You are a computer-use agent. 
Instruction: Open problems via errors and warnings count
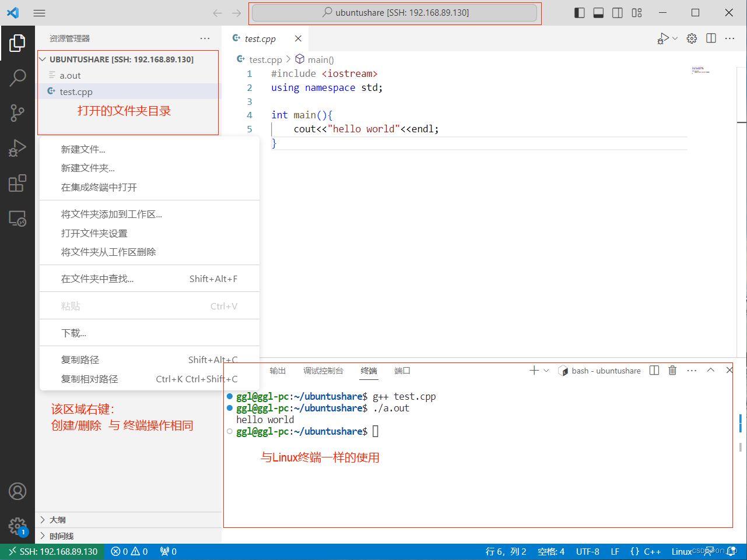pos(129,552)
